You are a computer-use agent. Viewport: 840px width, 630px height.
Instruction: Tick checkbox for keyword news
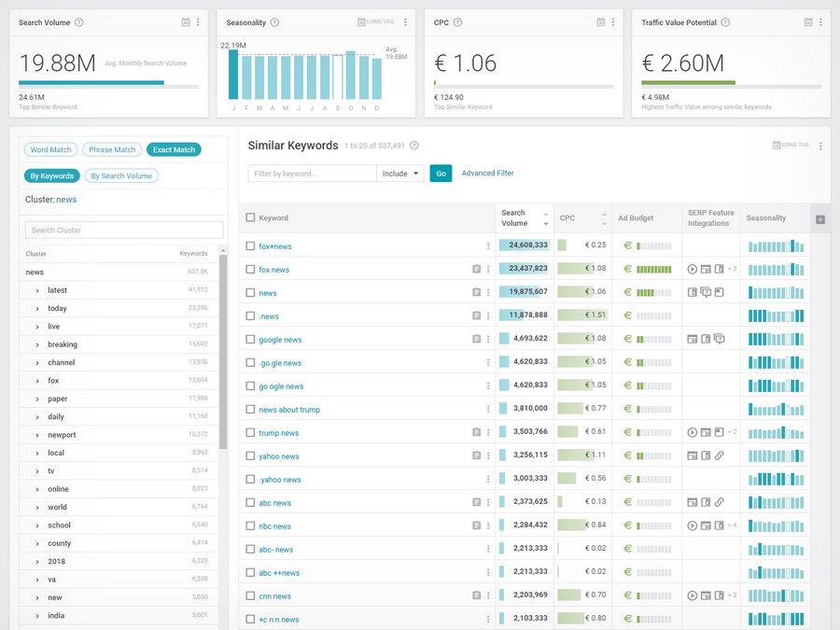(250, 292)
